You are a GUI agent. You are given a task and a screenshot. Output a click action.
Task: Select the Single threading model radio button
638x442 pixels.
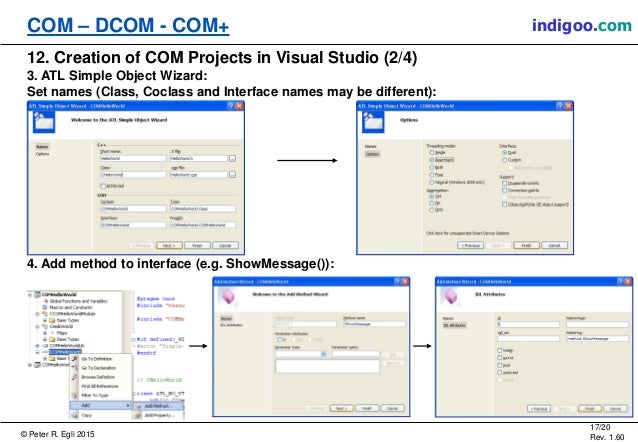click(431, 153)
